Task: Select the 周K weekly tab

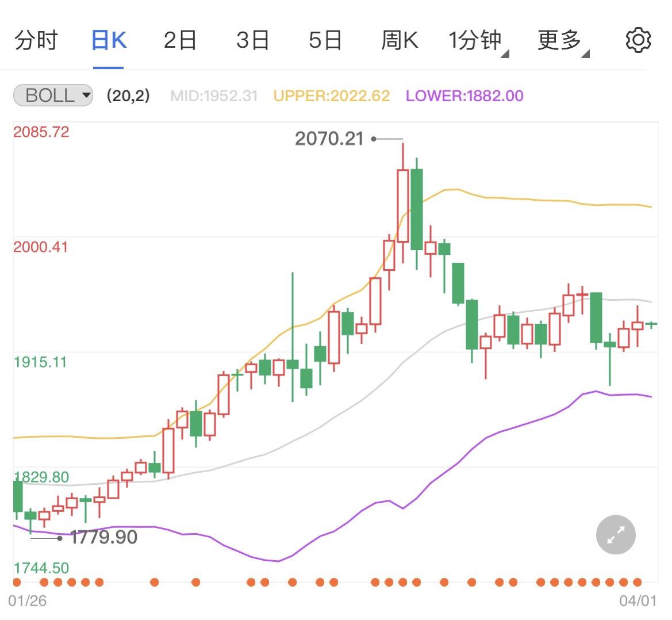Action: pyautogui.click(x=399, y=40)
